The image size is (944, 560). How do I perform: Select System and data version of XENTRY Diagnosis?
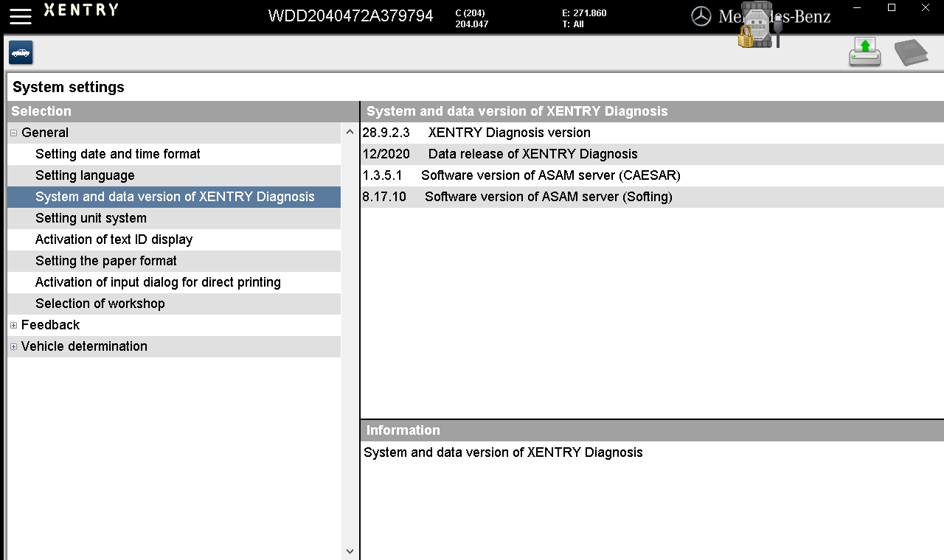[x=174, y=197]
